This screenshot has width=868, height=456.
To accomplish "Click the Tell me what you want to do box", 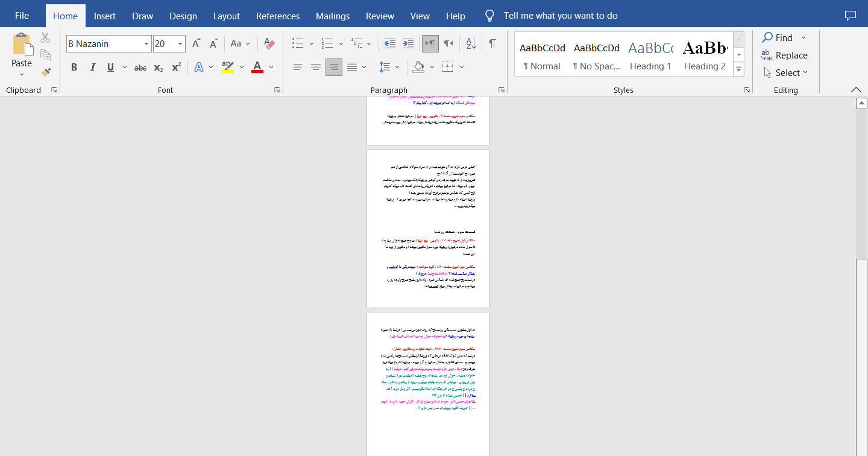I will (x=560, y=16).
